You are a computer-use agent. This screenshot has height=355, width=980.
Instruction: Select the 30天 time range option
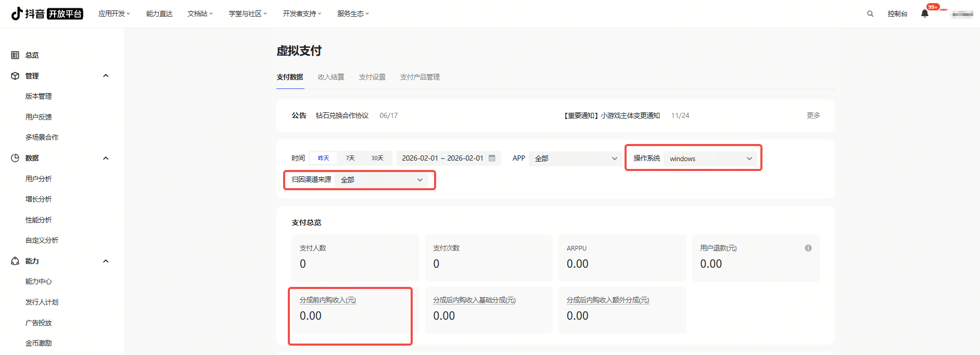click(x=377, y=159)
